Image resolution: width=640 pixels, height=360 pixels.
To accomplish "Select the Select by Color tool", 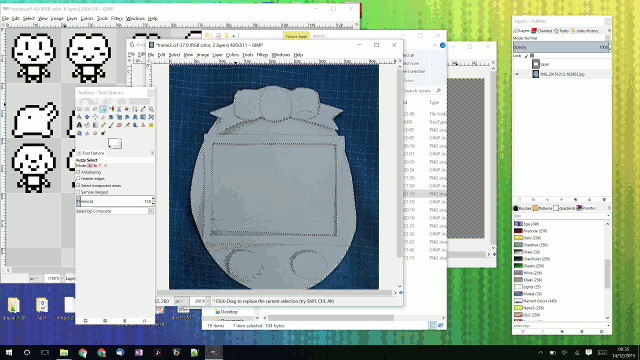I will pos(111,109).
